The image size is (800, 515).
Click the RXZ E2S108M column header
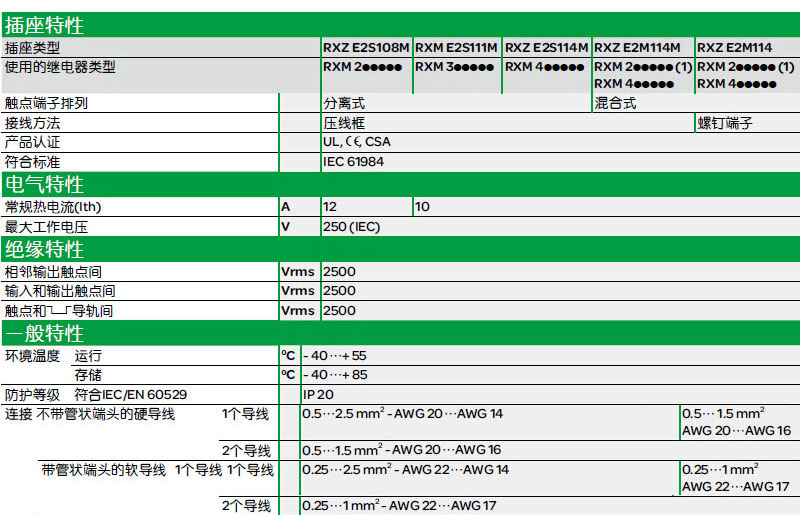[x=366, y=48]
